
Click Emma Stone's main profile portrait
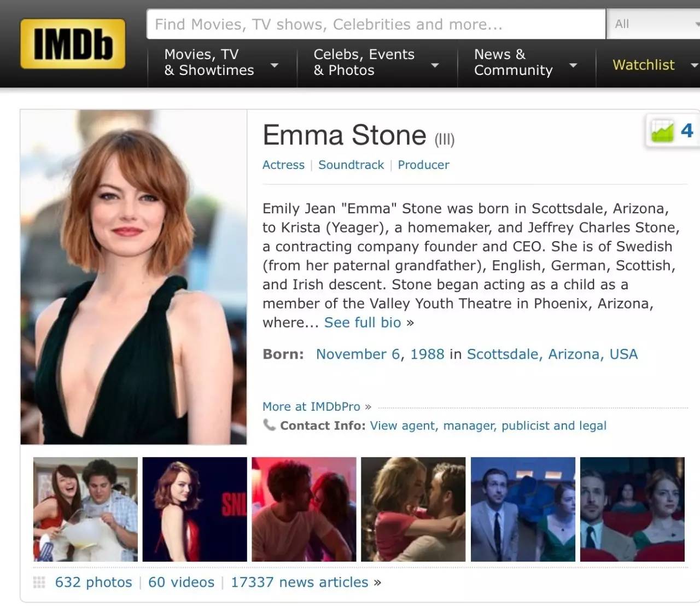133,276
